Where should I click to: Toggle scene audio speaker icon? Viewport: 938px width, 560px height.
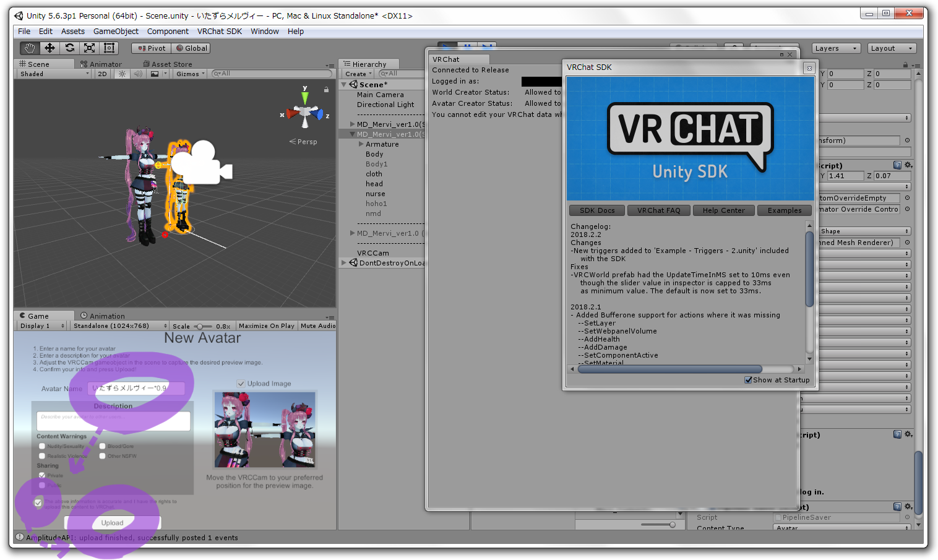pos(138,74)
